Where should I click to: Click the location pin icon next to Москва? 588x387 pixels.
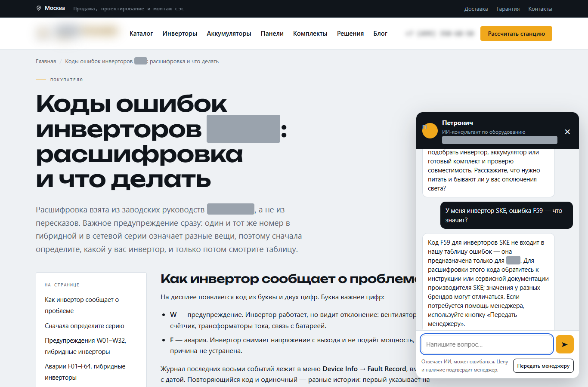(39, 8)
